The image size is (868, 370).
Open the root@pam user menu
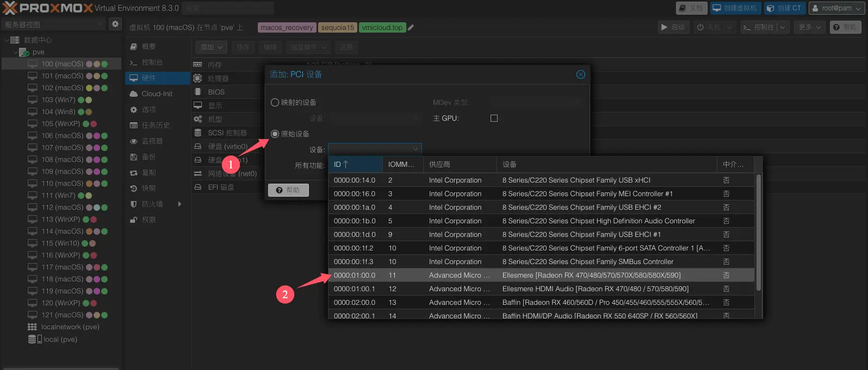[836, 8]
